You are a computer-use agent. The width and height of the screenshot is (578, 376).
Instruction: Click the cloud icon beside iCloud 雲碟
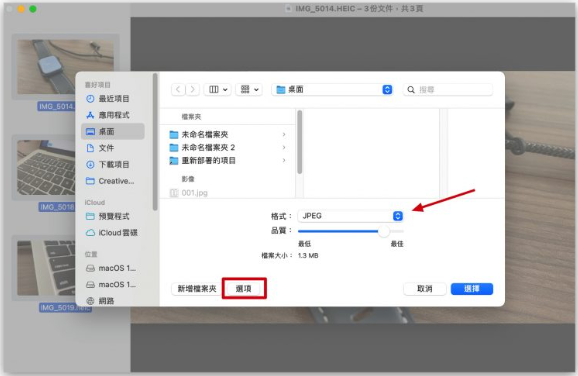[x=90, y=233]
